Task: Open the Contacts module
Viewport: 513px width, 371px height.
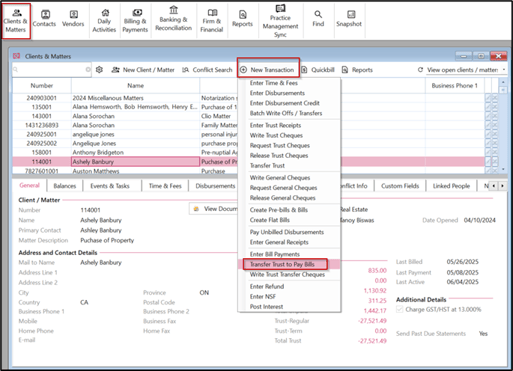Action: [x=44, y=19]
